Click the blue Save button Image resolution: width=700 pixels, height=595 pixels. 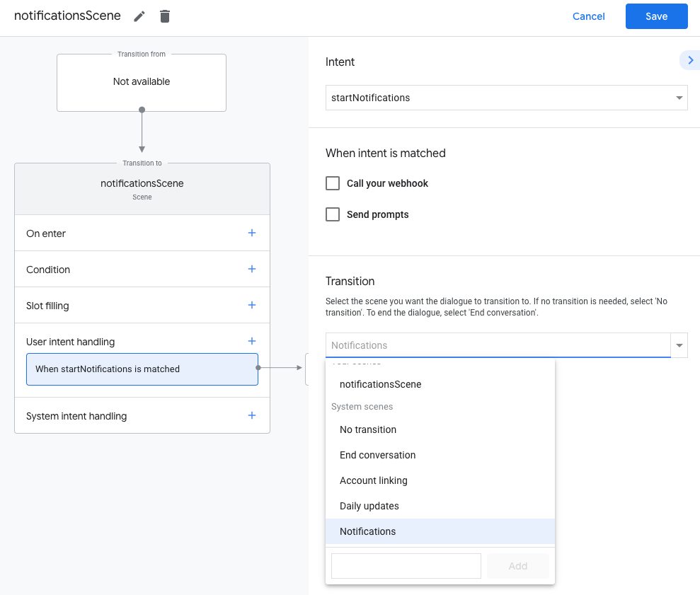656,16
